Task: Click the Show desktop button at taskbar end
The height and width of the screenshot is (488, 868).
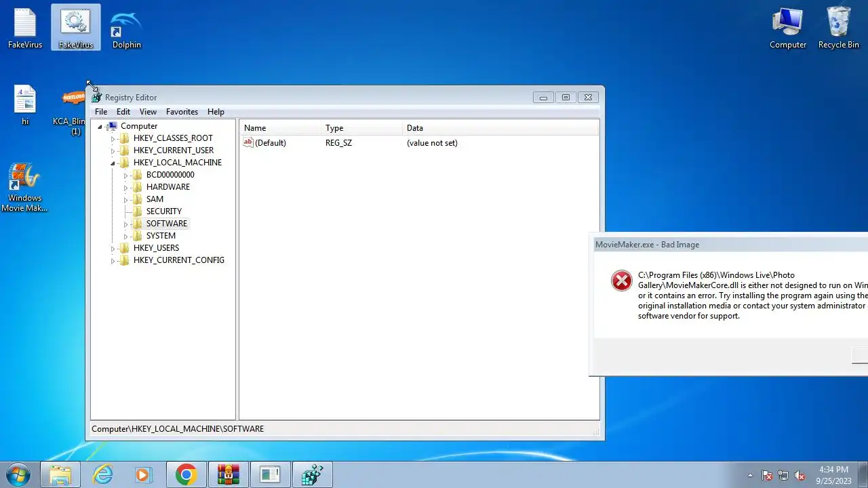Action: coord(863,475)
